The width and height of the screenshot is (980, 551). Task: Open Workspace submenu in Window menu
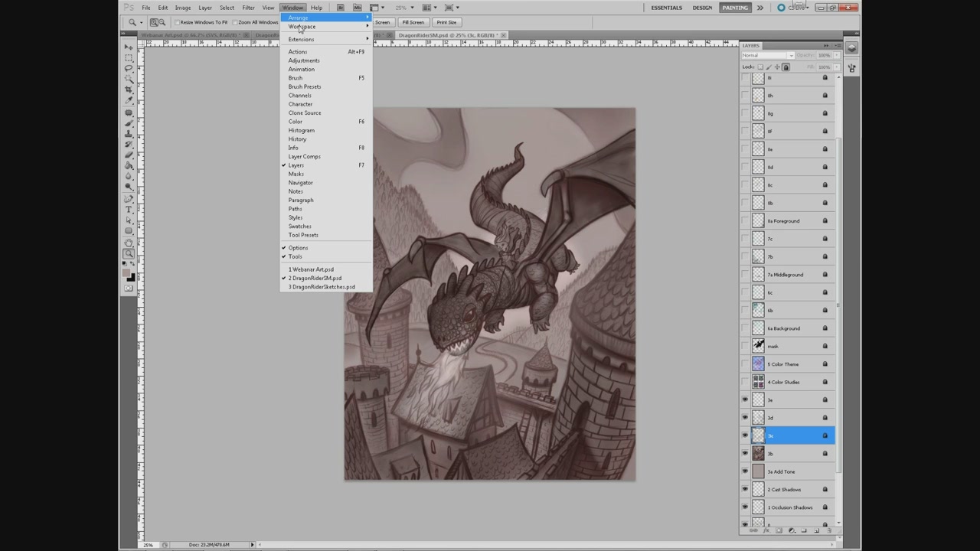326,27
